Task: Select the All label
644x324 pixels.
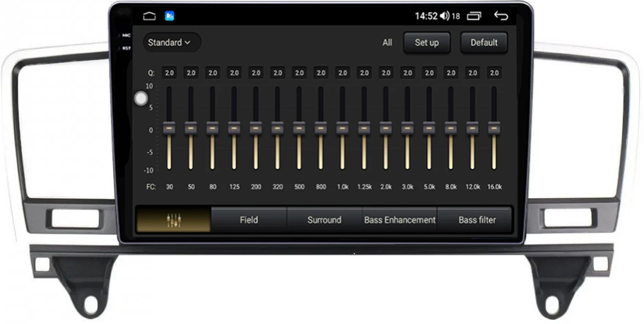Action: (x=387, y=42)
